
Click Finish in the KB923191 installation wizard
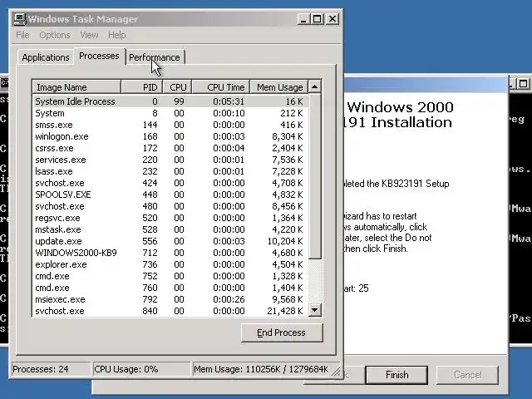[397, 375]
